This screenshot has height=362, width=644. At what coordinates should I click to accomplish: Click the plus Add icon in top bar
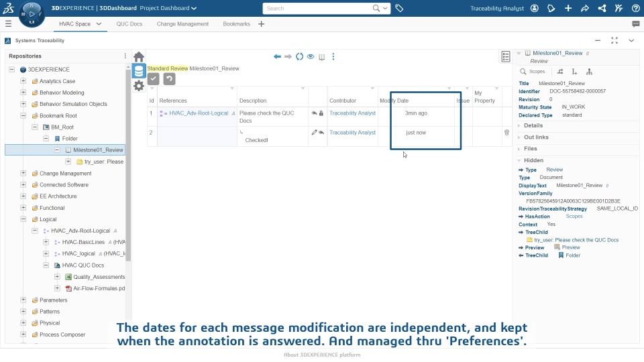tap(568, 8)
